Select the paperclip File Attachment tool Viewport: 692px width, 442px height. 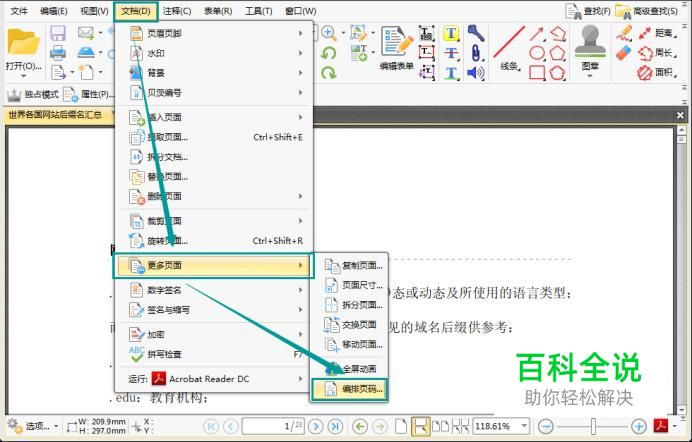tap(476, 53)
